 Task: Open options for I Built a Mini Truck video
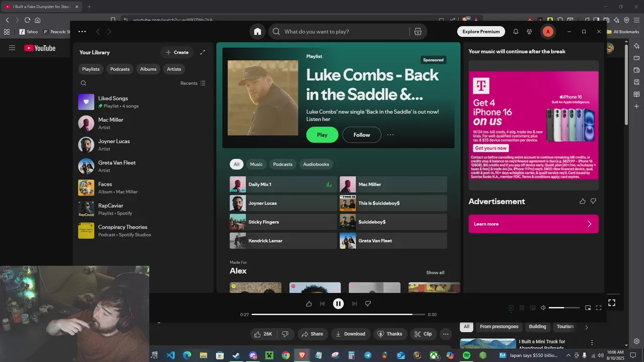(592, 342)
